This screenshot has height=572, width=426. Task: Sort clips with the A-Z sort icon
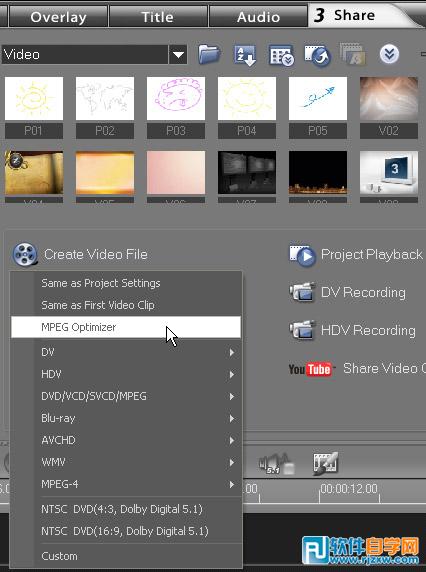[x=244, y=56]
